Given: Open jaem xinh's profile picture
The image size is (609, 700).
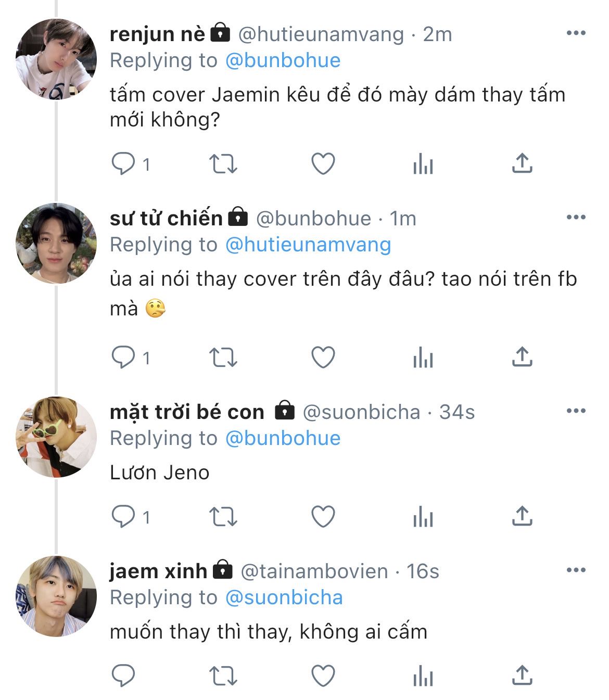Looking at the screenshot, I should (x=56, y=596).
